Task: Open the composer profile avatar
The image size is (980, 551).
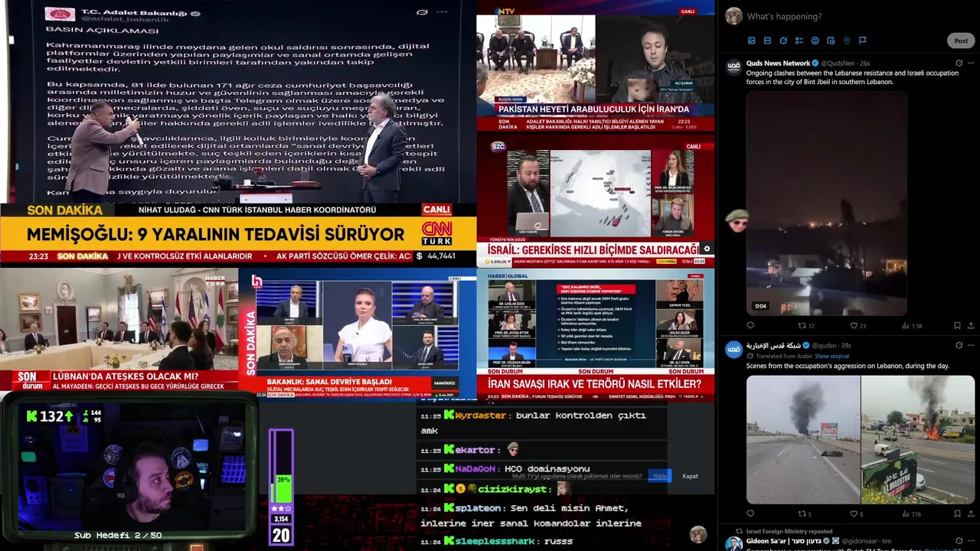Action: (x=733, y=16)
